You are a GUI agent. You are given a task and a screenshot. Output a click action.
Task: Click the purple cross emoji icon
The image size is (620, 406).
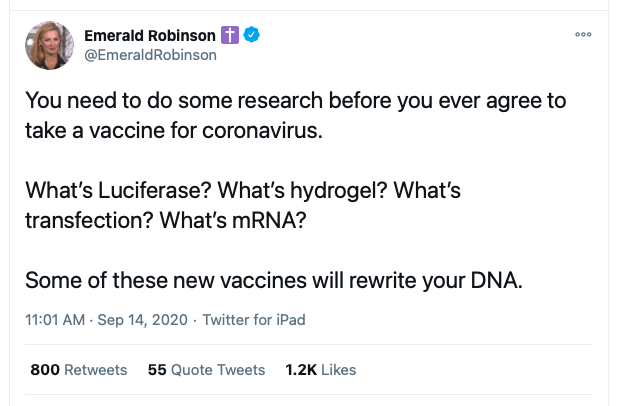231,36
